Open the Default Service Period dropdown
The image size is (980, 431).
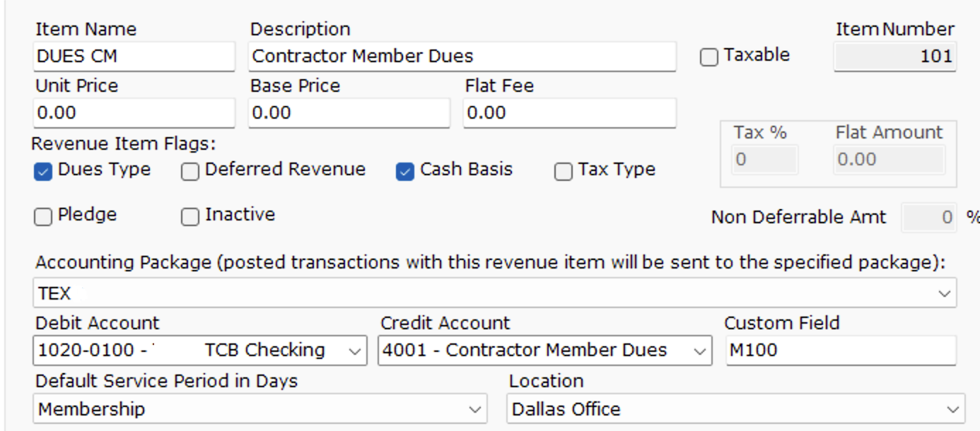point(260,409)
